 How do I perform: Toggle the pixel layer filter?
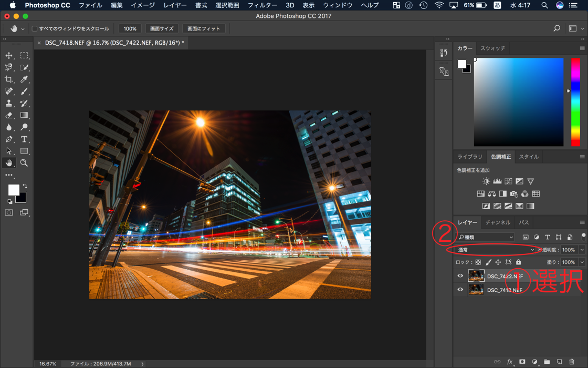tap(526, 237)
